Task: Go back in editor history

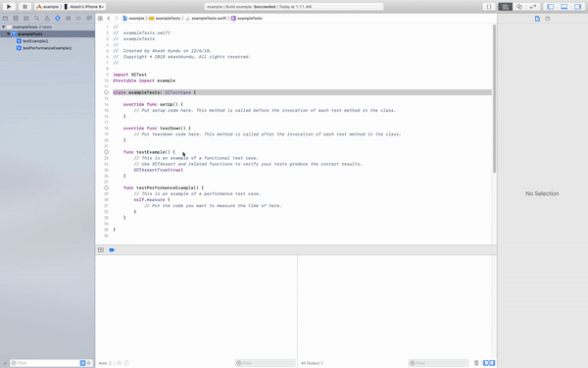Action: pyautogui.click(x=109, y=18)
